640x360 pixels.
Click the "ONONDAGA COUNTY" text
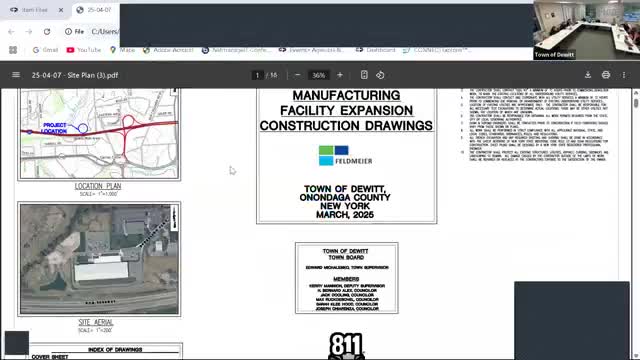345,198
